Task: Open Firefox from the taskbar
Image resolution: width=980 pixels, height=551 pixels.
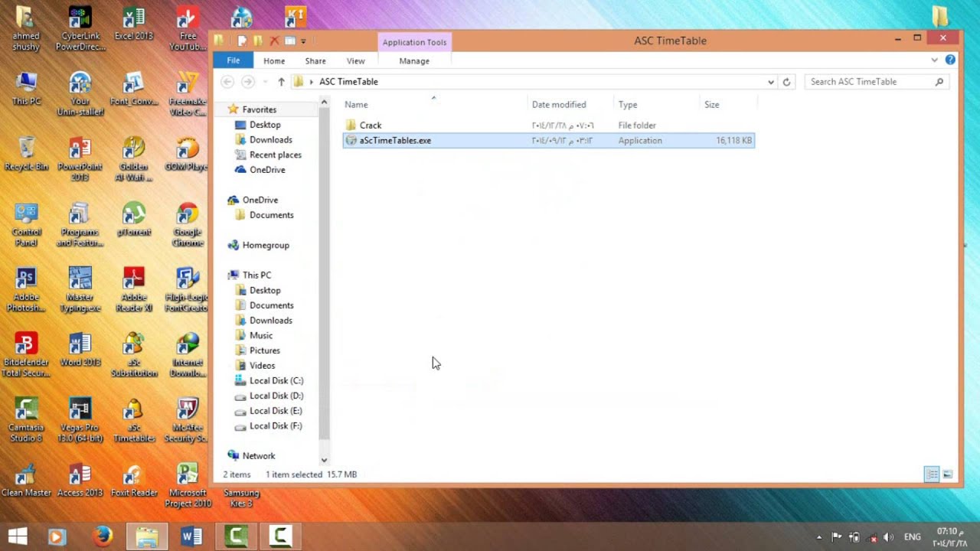Action: click(x=102, y=536)
